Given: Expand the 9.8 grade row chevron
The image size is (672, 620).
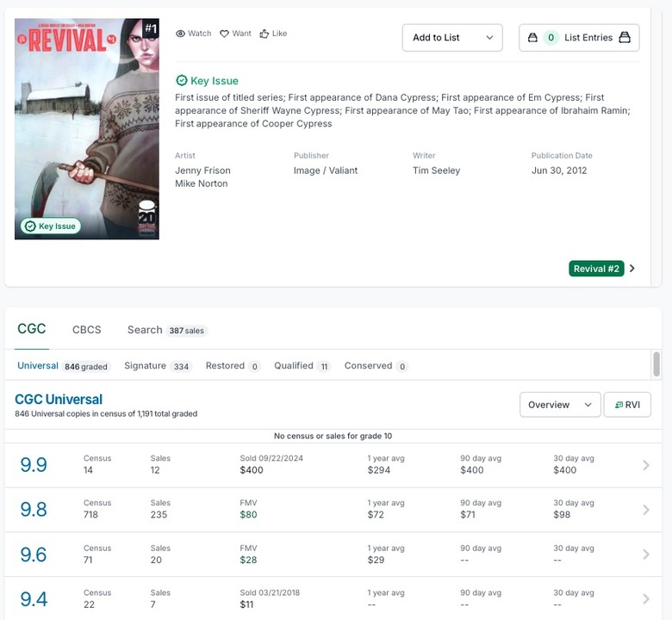Looking at the screenshot, I should pyautogui.click(x=646, y=510).
